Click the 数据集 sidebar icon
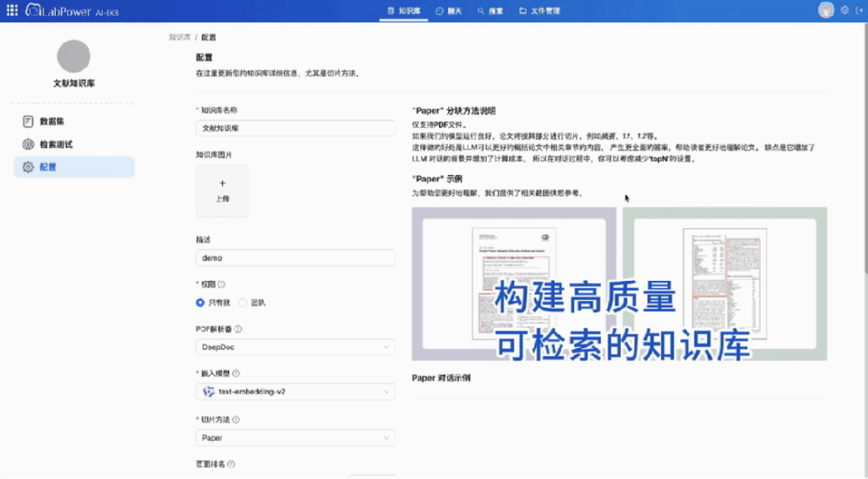The height and width of the screenshot is (479, 868). coord(28,121)
